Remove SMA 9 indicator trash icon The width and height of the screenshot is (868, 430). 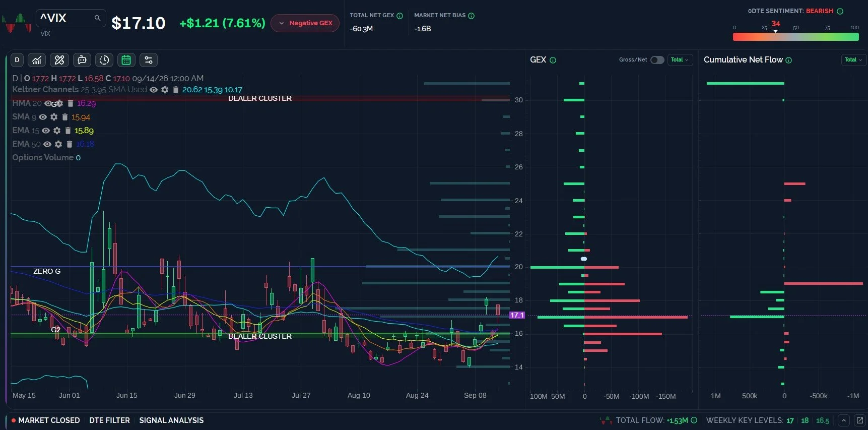click(65, 117)
